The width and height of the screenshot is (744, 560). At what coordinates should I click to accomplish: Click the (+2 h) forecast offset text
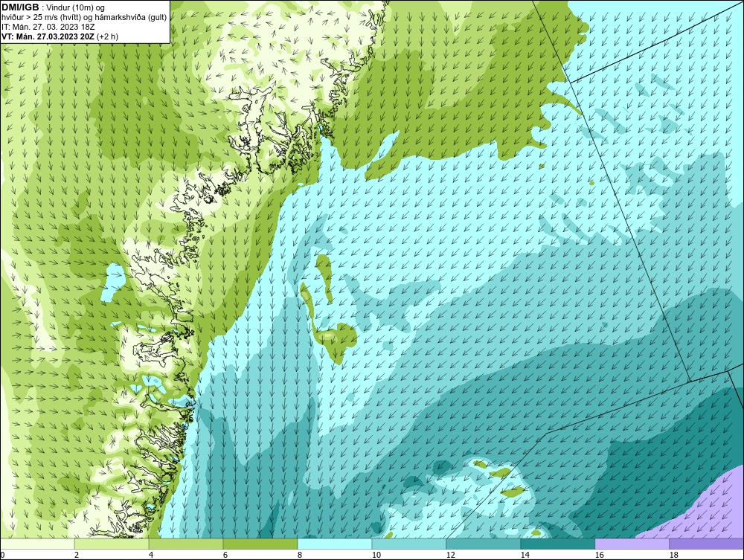point(107,36)
